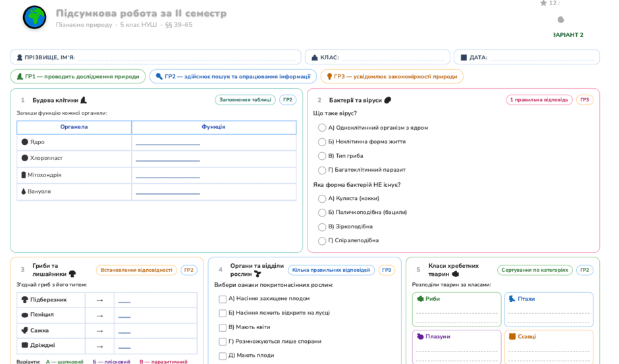Image resolution: width=619 pixels, height=364 pixels.
Task: Click the answer blank for Сажка
Action: [124, 332]
